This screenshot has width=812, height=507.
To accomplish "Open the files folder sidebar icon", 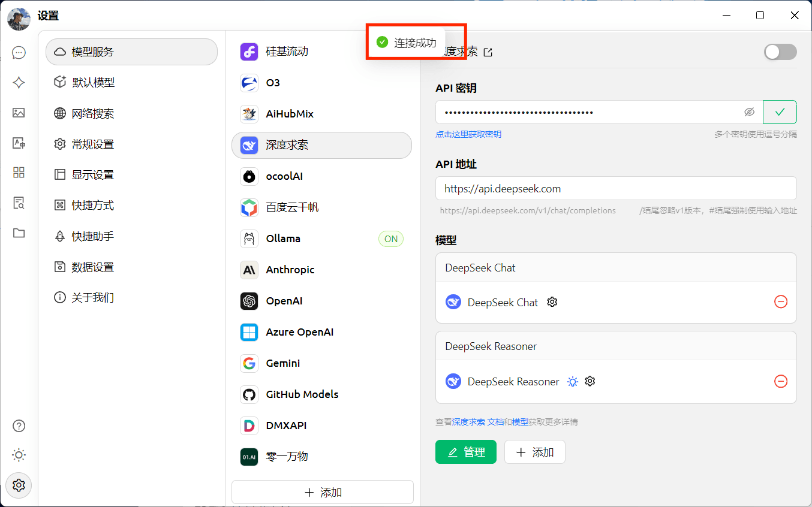I will tap(19, 233).
